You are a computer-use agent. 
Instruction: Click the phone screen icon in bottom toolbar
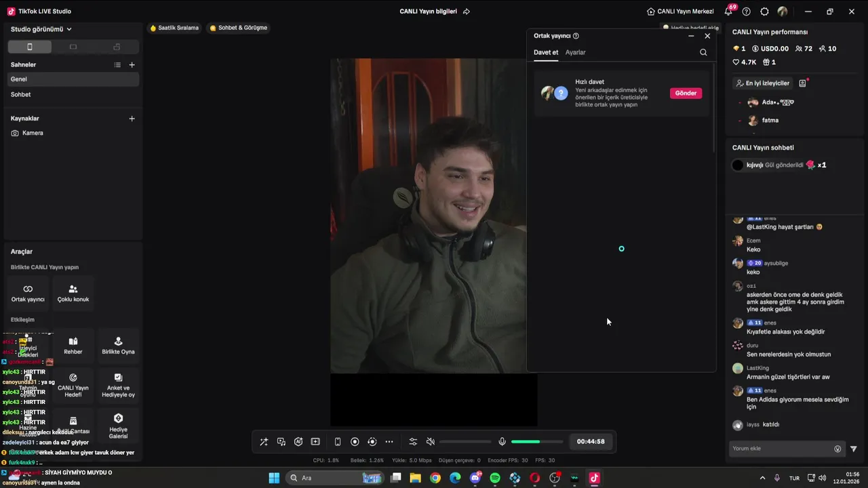point(338,442)
